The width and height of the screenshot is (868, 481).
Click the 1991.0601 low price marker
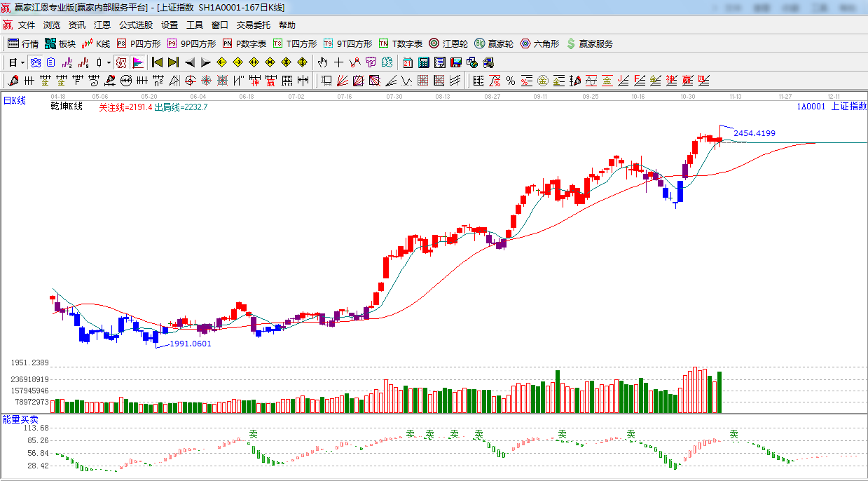pos(190,344)
